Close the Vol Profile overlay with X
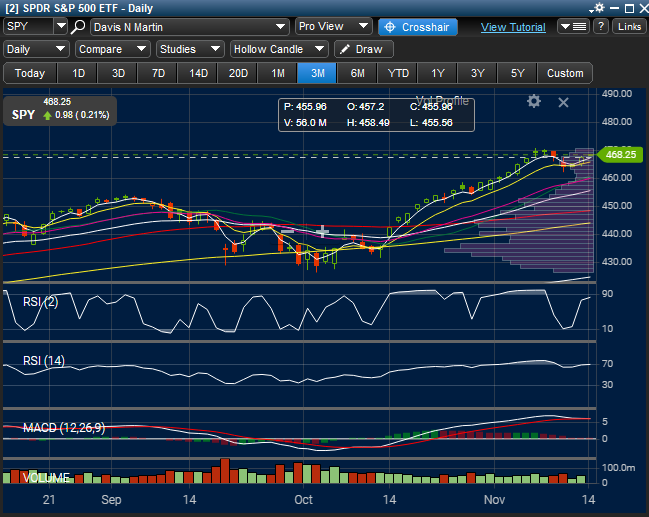 [x=563, y=102]
